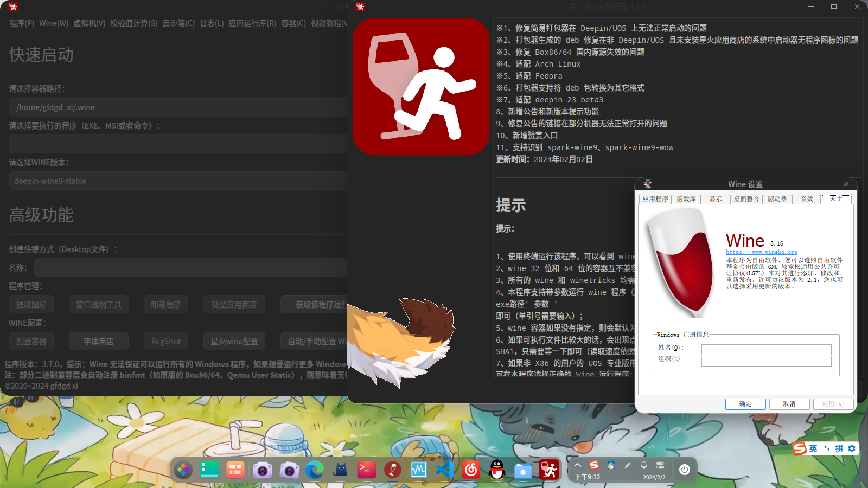The image size is (868, 488).
Task: Click the Wine runner icon in the dock
Action: 549,470
